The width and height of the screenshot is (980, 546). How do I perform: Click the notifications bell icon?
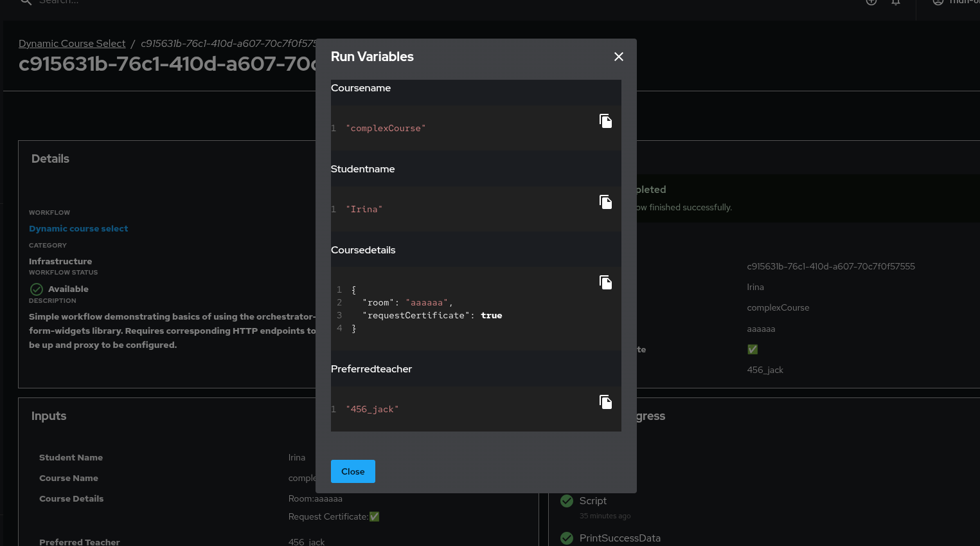[896, 2]
